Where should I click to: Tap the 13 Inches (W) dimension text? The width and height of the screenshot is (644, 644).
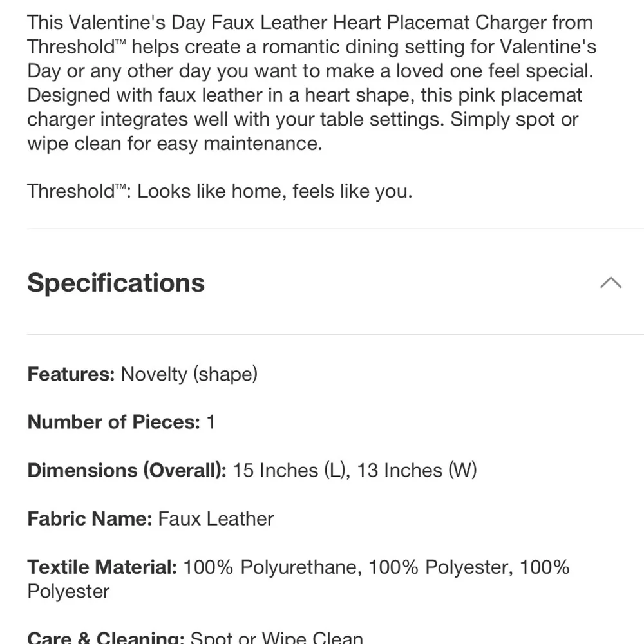point(417,470)
